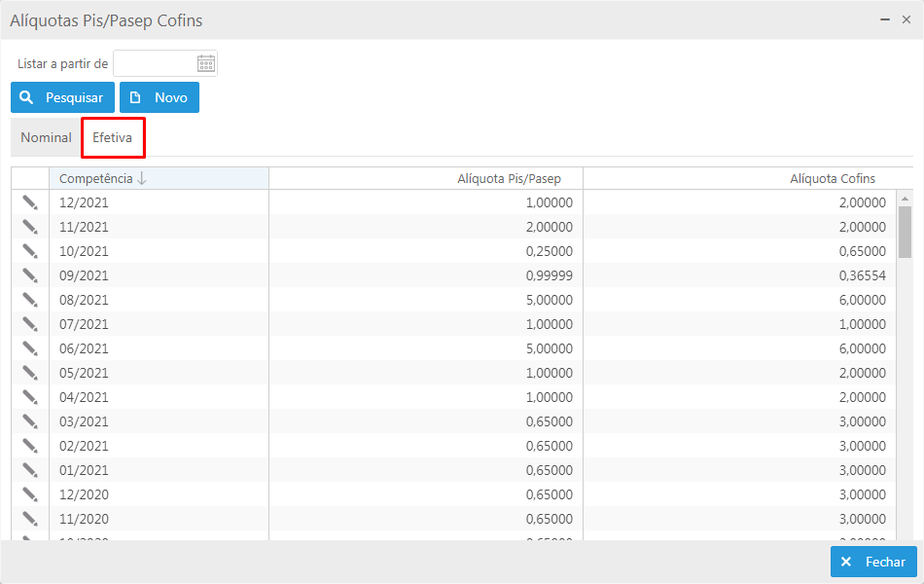
Task: Click Pis/Pasep value 2,00000 in 11/2021 row
Action: tap(550, 227)
